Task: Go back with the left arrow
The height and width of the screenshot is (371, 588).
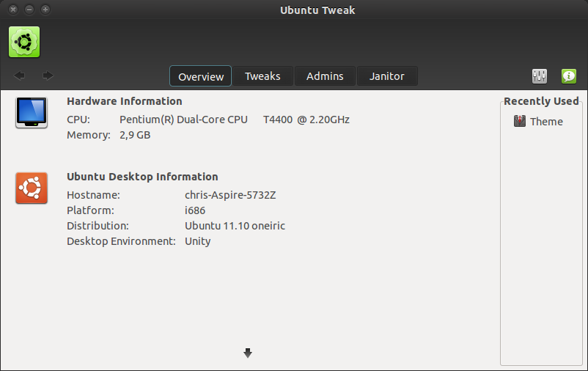Action: 19,76
